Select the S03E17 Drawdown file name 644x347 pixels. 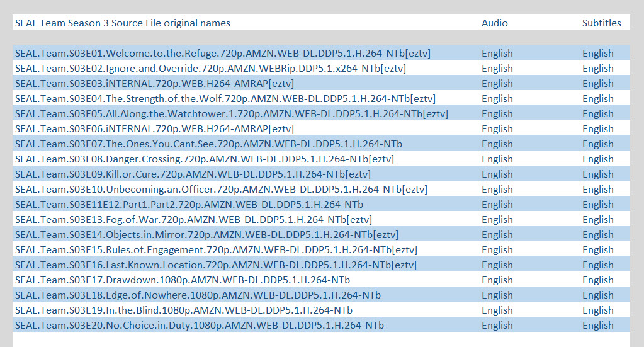(183, 280)
